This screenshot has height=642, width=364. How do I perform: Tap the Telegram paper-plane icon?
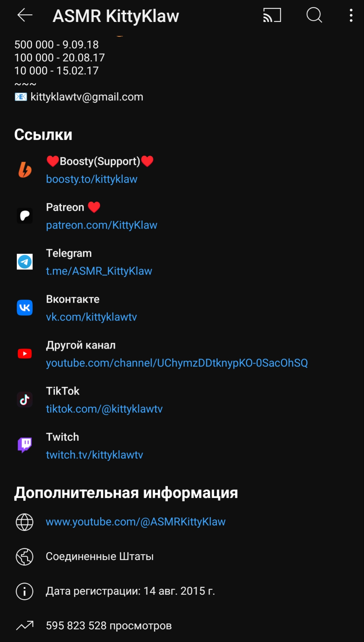click(x=25, y=262)
